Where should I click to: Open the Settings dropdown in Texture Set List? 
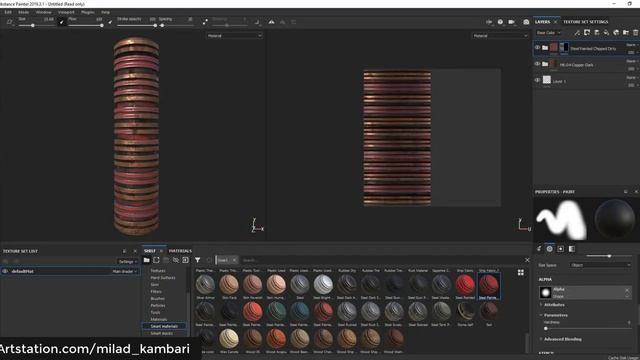tap(128, 262)
